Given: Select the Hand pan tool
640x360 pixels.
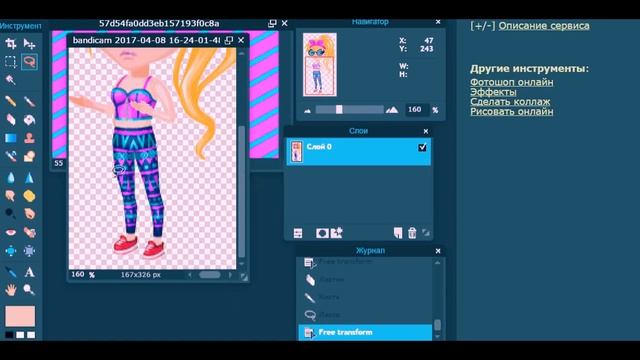Looking at the screenshot, I should [x=11, y=290].
